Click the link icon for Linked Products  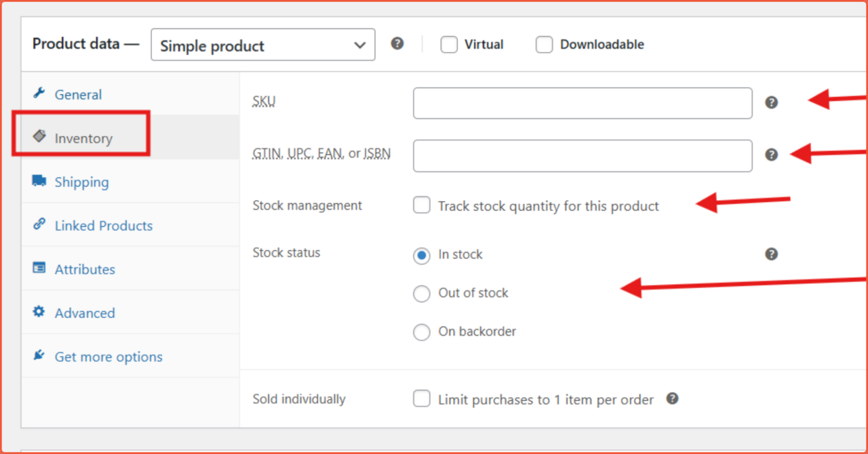[39, 225]
